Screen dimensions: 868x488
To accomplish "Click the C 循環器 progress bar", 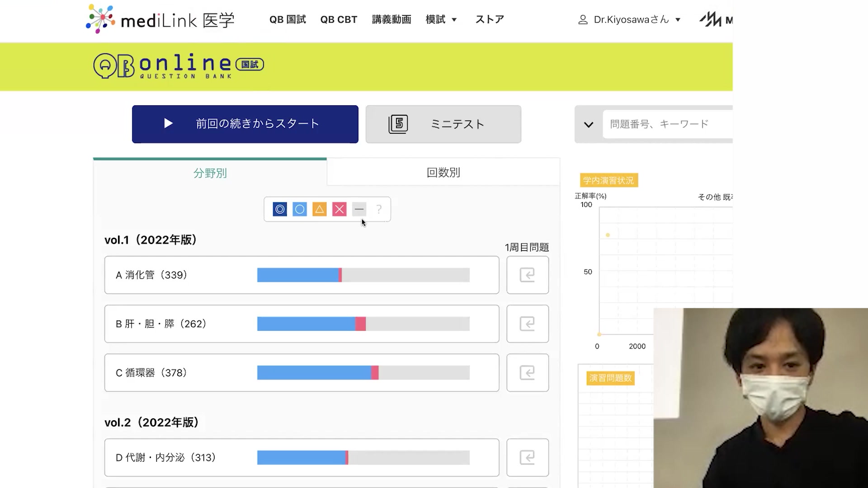I will pos(363,372).
